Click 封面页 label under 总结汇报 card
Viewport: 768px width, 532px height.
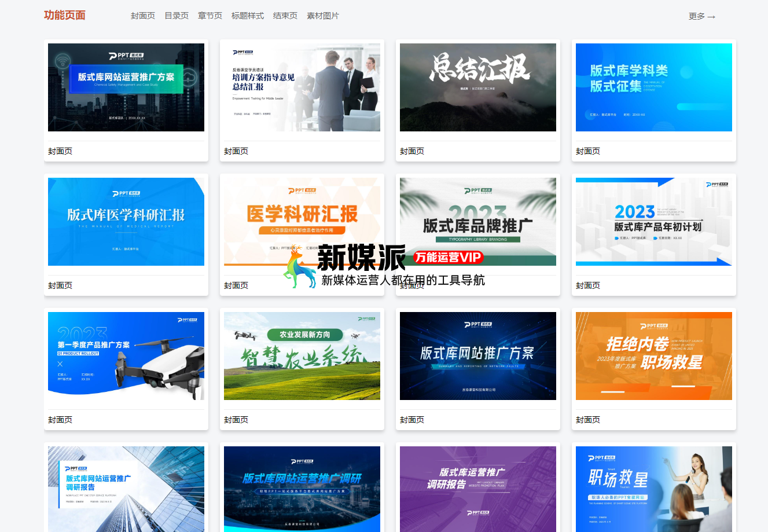coord(412,151)
